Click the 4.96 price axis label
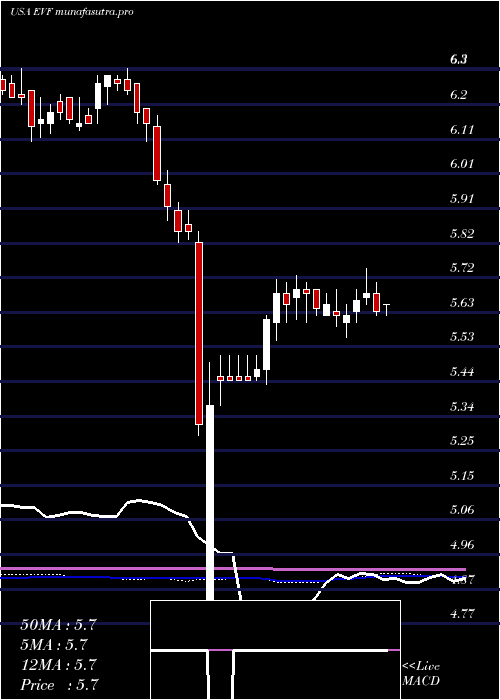This screenshot has height=700, width=500. tap(462, 545)
